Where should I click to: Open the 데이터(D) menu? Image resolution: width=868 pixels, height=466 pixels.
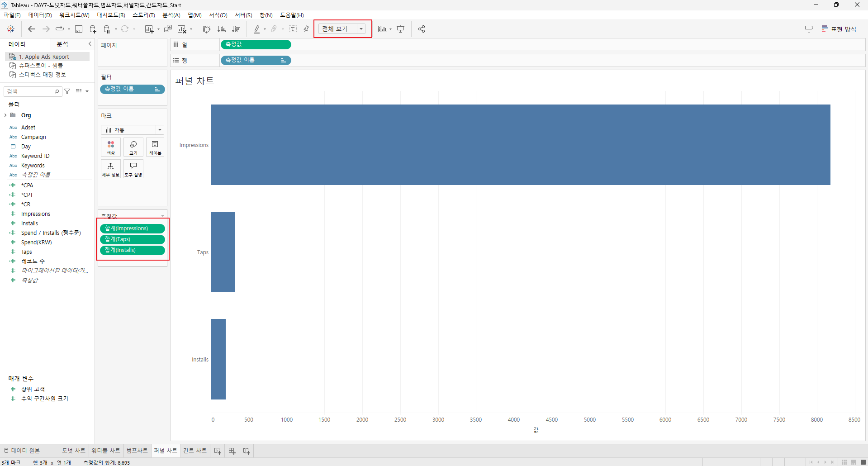click(x=40, y=15)
